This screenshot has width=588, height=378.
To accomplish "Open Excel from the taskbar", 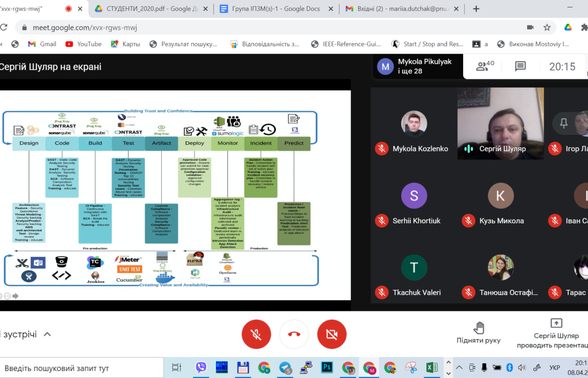I will [432, 367].
